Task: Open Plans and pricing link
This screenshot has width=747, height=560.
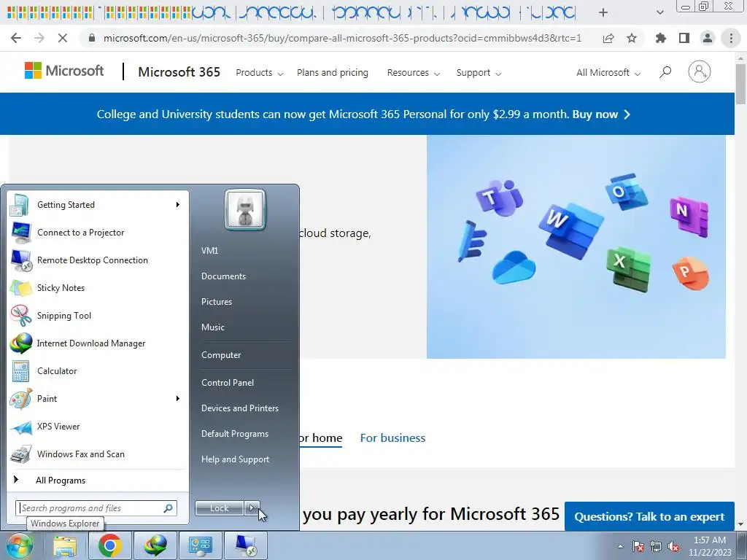Action: point(333,73)
